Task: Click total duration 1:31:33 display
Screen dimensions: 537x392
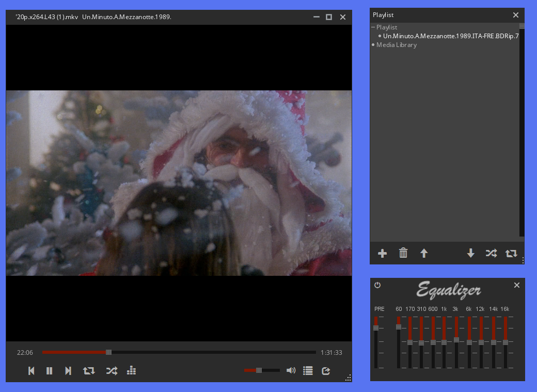Action: coord(331,353)
